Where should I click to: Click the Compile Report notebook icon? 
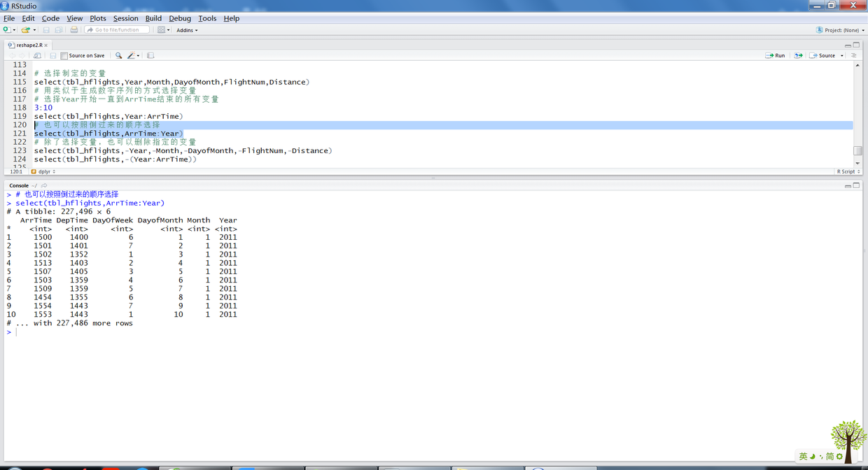pyautogui.click(x=150, y=55)
